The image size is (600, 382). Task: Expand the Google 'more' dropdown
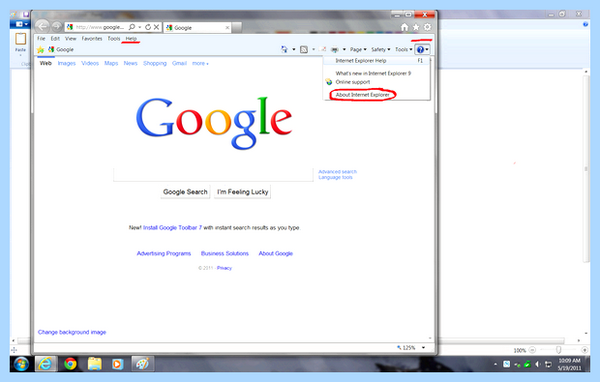pyautogui.click(x=200, y=63)
